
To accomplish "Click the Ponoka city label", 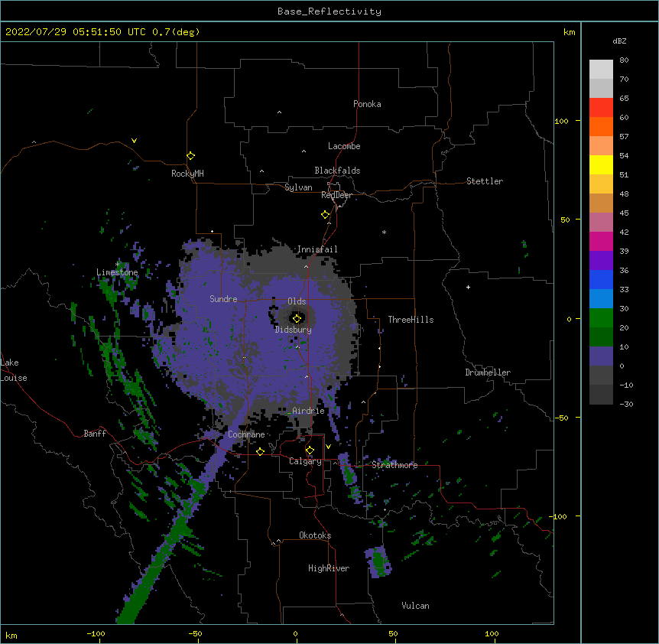I will [x=367, y=104].
